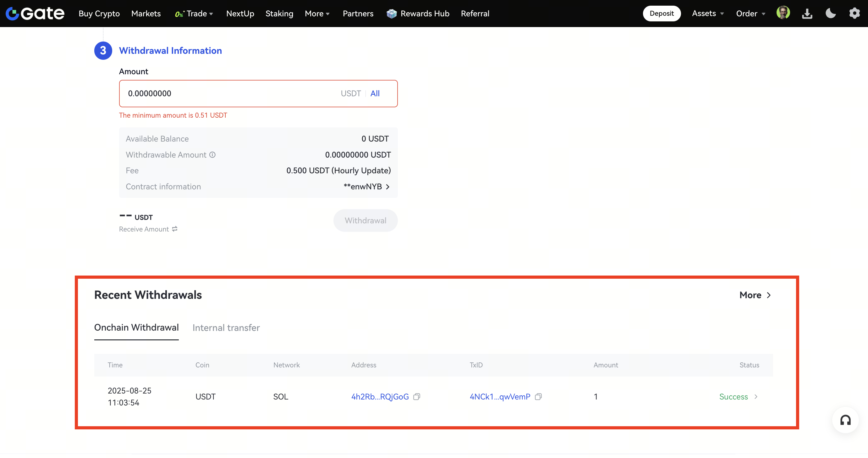Switch the Receive Amount swap icon
Viewport: 868px width, 458px height.
point(174,229)
